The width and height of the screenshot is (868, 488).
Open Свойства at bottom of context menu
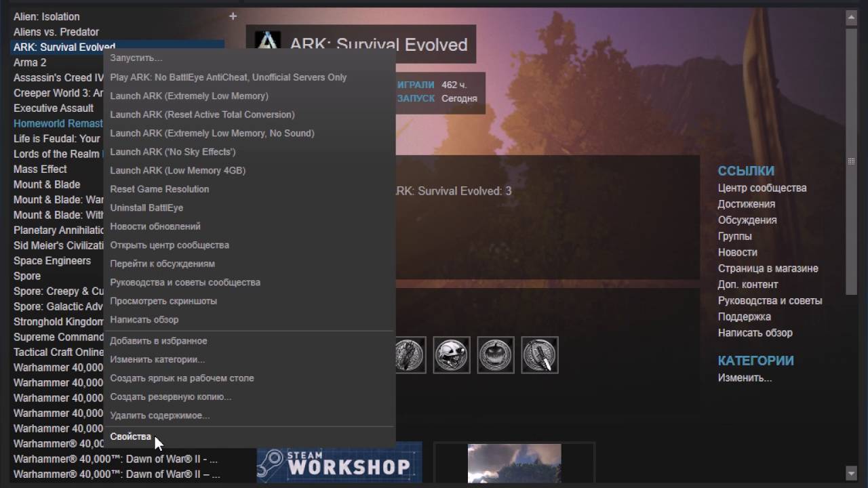click(x=131, y=436)
